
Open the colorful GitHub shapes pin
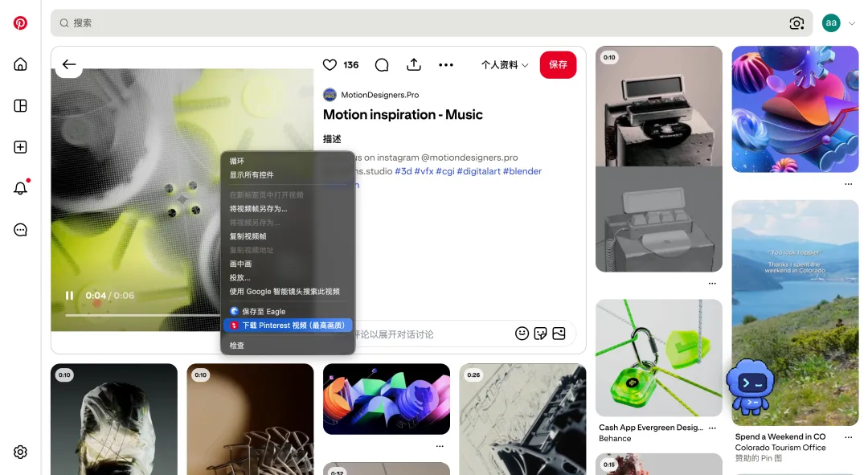387,399
